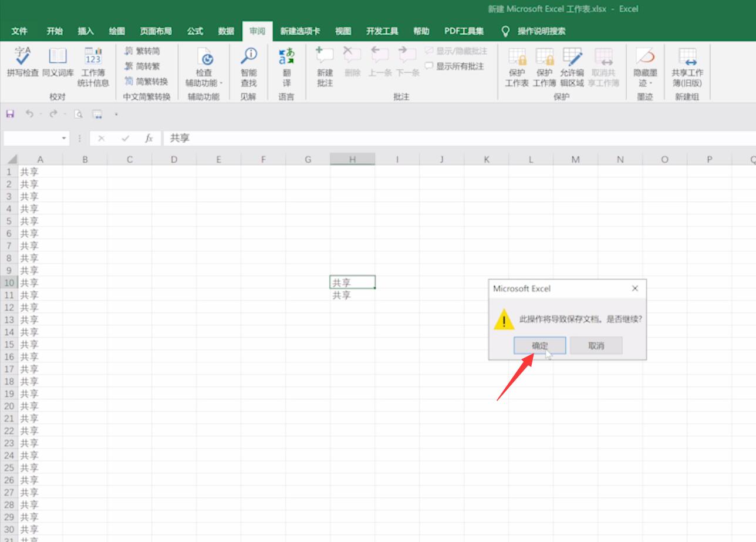Switch to the 帮助 help tab
The image size is (756, 542).
[x=421, y=31]
